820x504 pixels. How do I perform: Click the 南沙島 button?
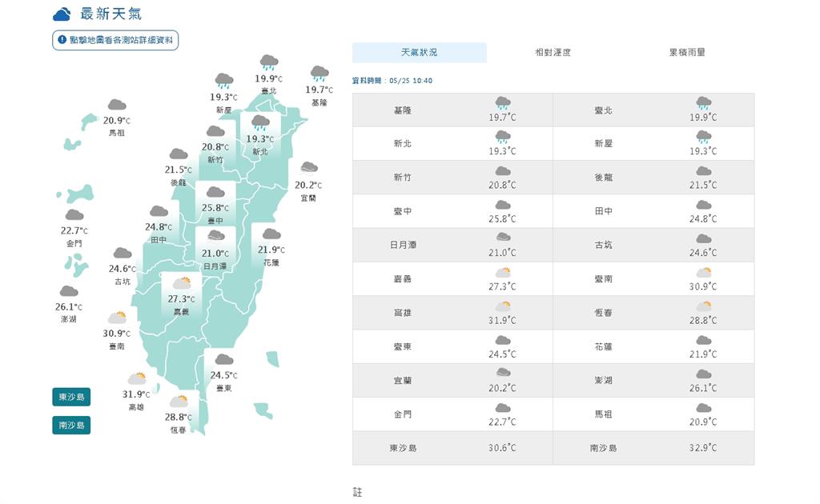(71, 425)
